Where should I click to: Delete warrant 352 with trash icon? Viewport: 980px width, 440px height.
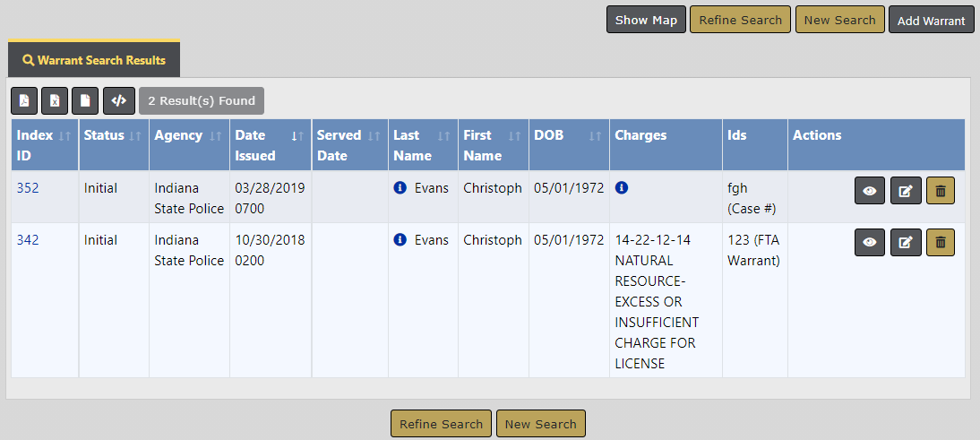941,191
